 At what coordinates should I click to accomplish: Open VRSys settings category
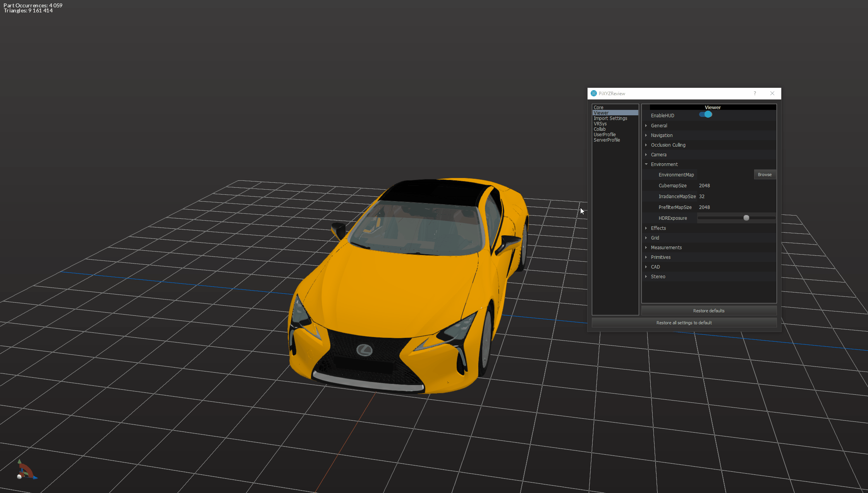[615, 123]
